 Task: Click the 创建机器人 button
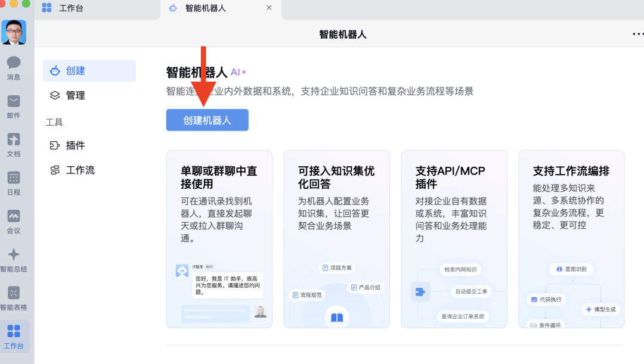tap(207, 120)
